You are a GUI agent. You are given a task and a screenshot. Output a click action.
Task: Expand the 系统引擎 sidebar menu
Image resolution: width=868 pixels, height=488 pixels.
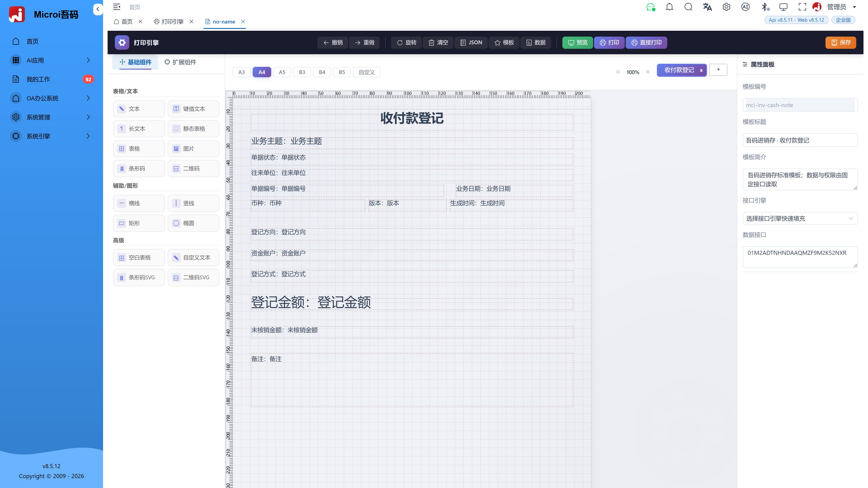tap(51, 136)
